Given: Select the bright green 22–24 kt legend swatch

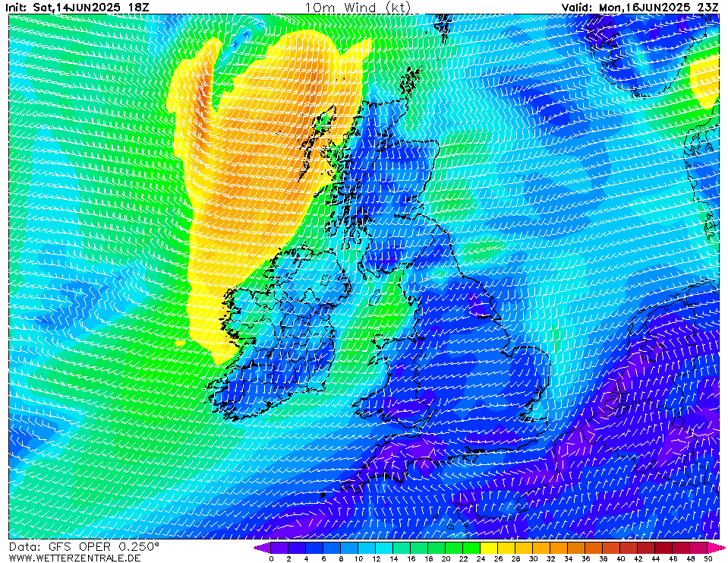Looking at the screenshot, I should [472, 548].
